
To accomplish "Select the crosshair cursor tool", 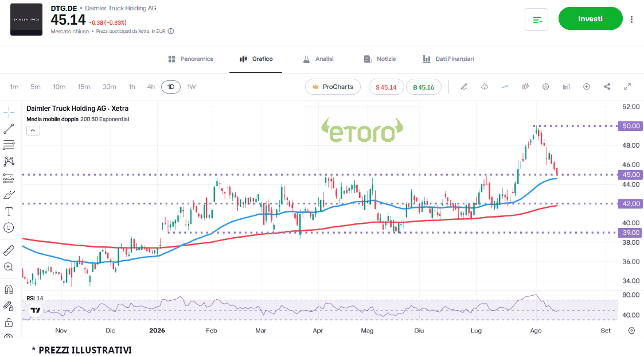I will tap(9, 112).
